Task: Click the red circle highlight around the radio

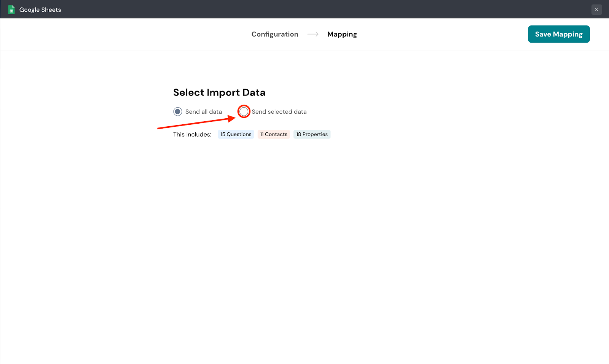Action: [244, 106]
